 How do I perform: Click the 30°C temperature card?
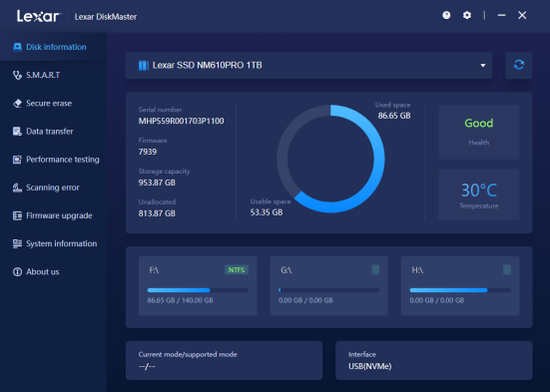tap(479, 195)
